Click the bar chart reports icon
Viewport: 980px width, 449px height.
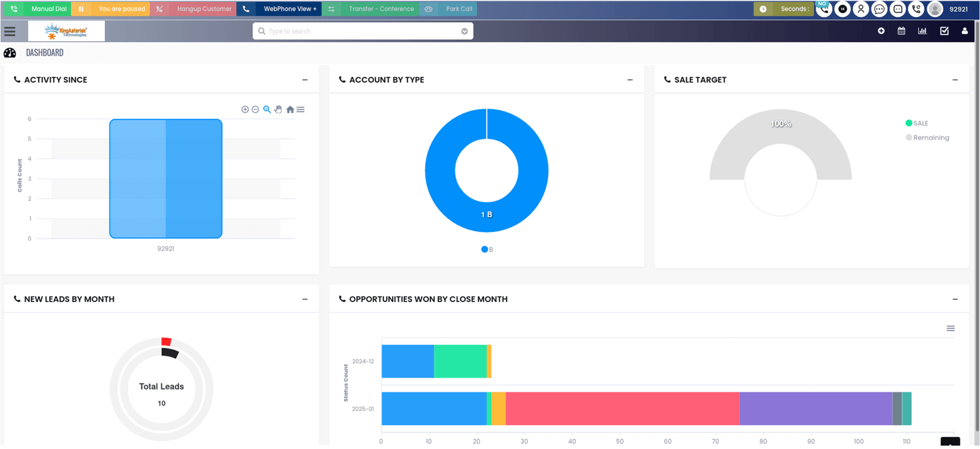point(922,31)
